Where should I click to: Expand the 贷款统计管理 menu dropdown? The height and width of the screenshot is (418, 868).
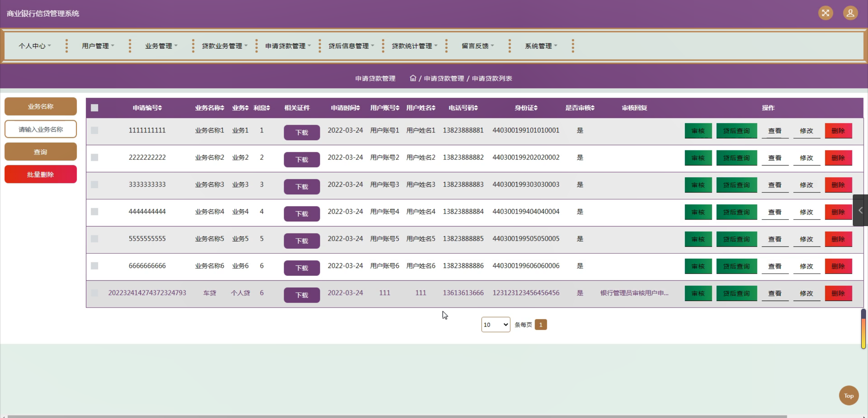tap(414, 46)
